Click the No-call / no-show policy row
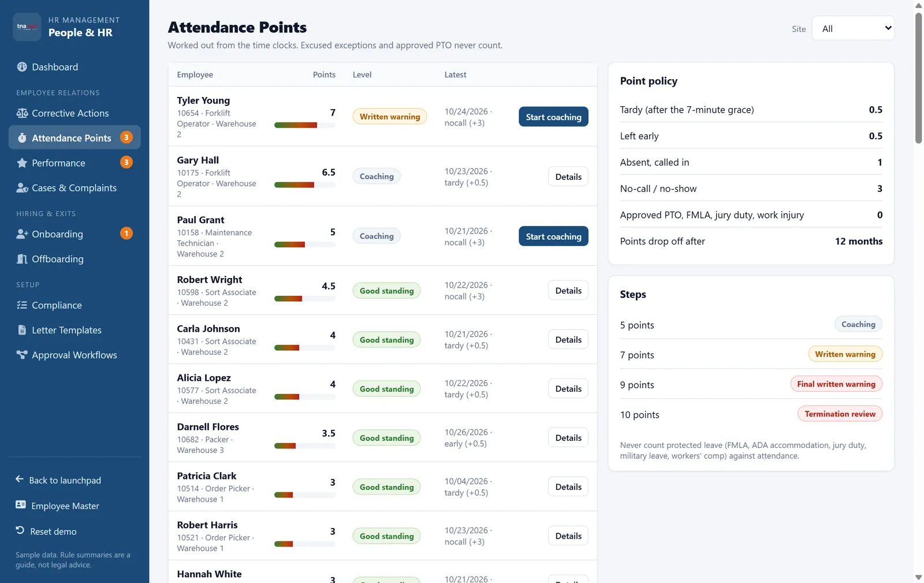The height and width of the screenshot is (583, 924). pyautogui.click(x=751, y=188)
